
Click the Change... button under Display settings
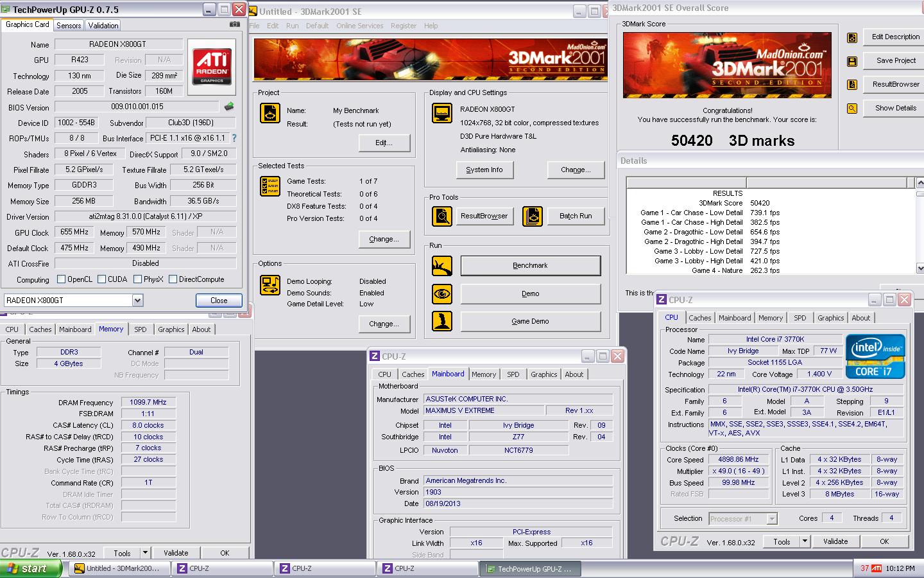tap(576, 170)
